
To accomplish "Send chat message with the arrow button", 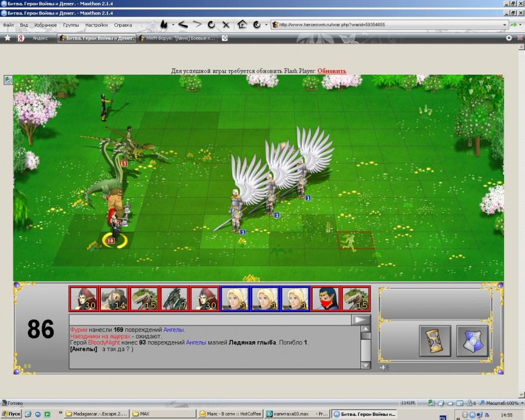I will coord(361,320).
